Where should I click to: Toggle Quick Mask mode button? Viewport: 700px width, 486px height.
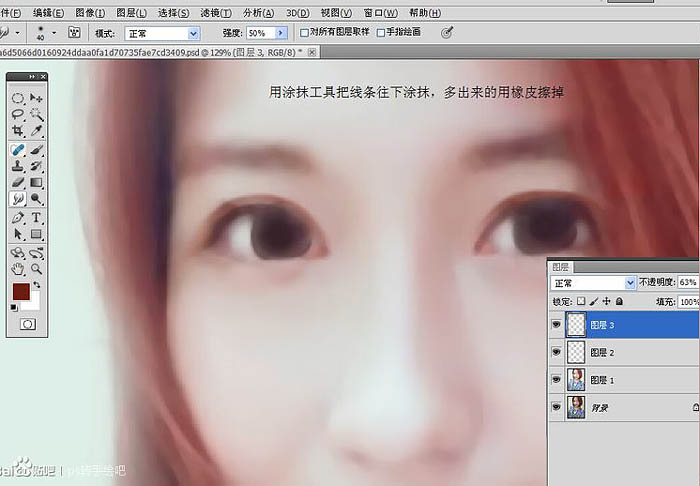pyautogui.click(x=28, y=324)
